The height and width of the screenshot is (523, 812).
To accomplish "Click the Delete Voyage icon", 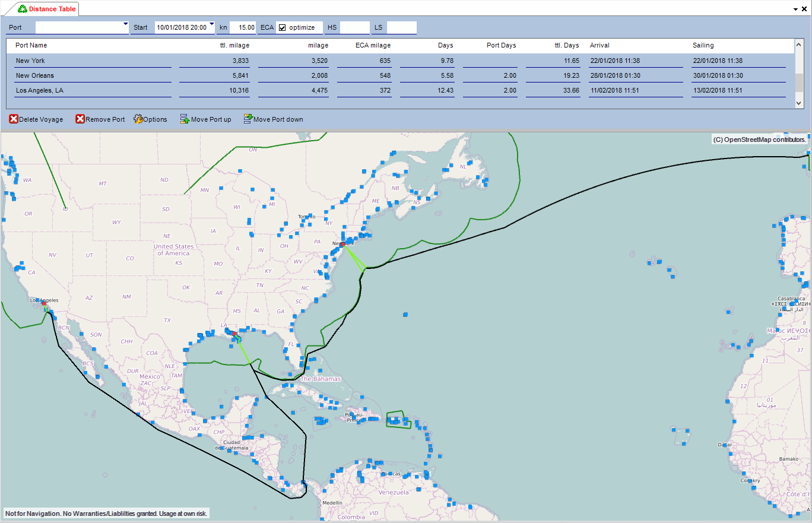I will (13, 119).
